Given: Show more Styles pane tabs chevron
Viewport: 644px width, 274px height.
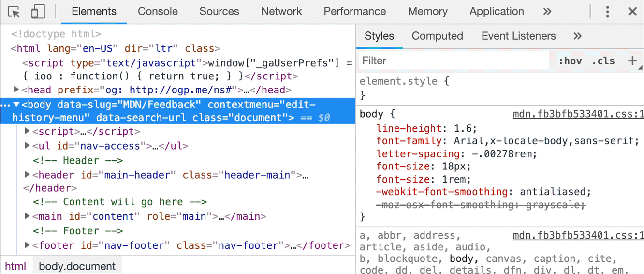Looking at the screenshot, I should [x=577, y=36].
